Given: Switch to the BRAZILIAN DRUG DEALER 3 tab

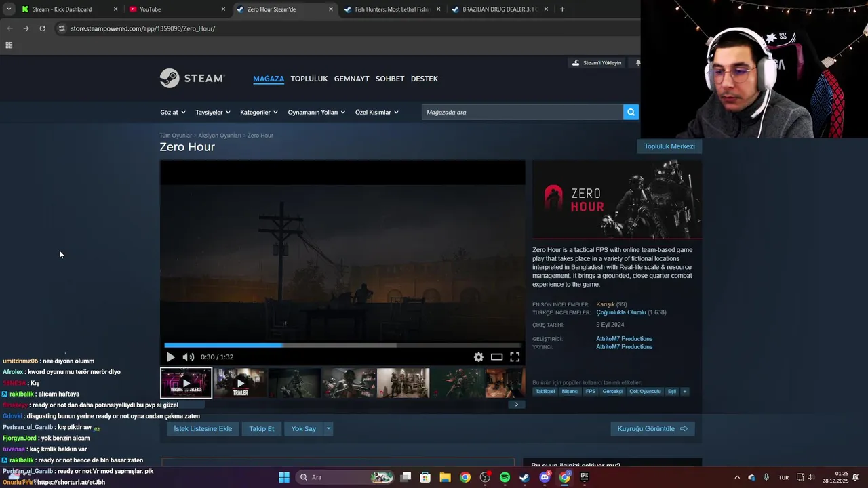Looking at the screenshot, I should coord(500,9).
